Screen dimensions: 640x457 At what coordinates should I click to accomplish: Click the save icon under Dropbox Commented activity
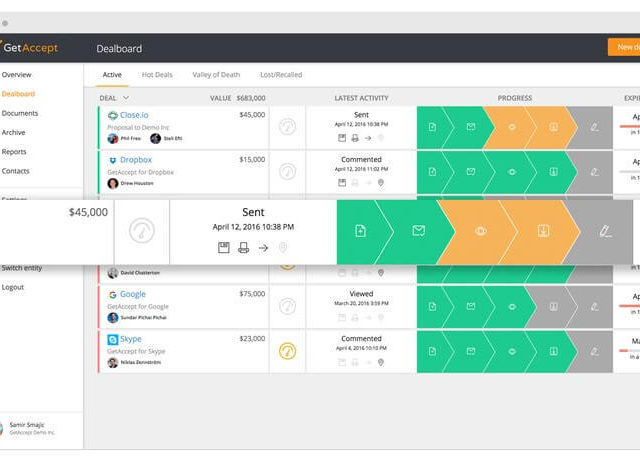click(342, 183)
